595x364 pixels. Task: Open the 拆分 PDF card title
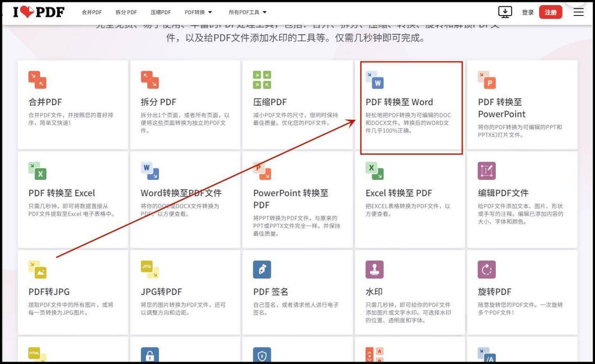(x=158, y=102)
